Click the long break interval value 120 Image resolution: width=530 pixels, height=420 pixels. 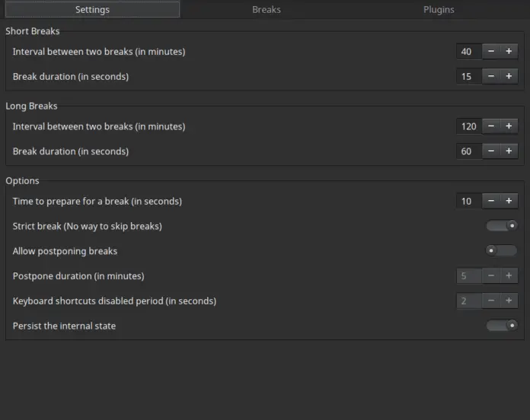pyautogui.click(x=469, y=126)
